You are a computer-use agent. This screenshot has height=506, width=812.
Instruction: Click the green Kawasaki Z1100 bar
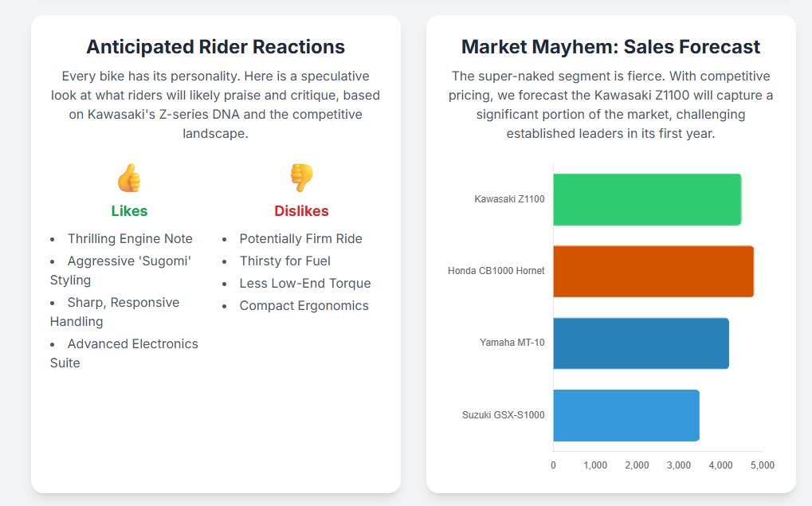647,199
